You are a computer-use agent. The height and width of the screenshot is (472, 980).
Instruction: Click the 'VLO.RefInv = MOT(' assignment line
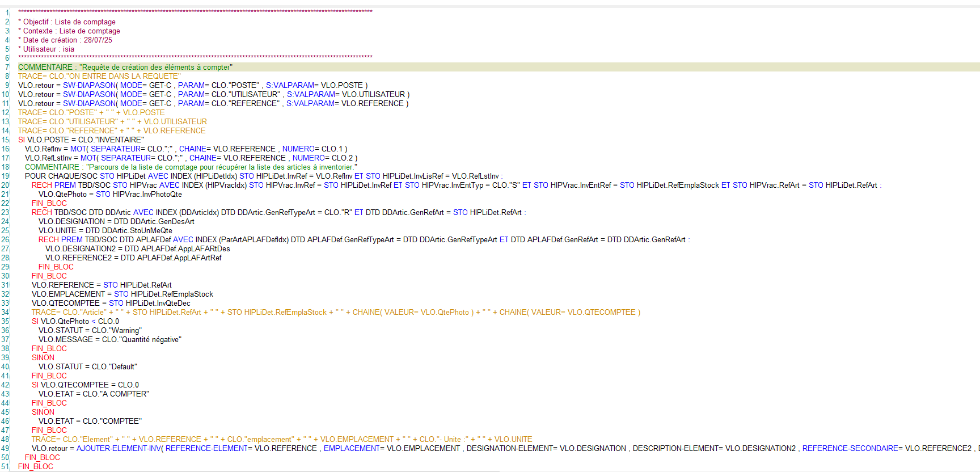click(186, 149)
